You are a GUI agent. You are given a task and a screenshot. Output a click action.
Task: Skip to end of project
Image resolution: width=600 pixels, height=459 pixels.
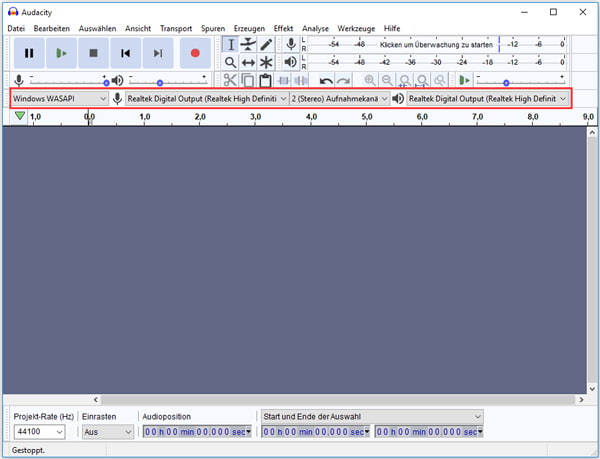point(158,53)
